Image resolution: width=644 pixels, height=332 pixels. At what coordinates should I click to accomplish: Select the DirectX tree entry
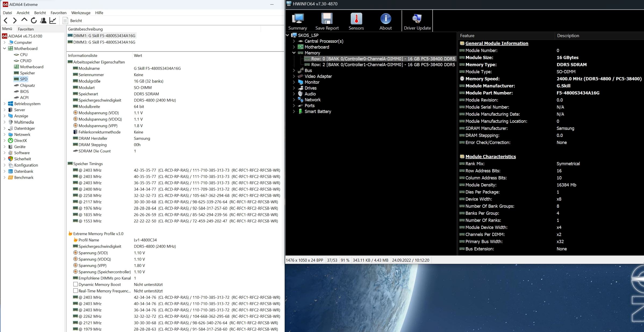pos(20,140)
